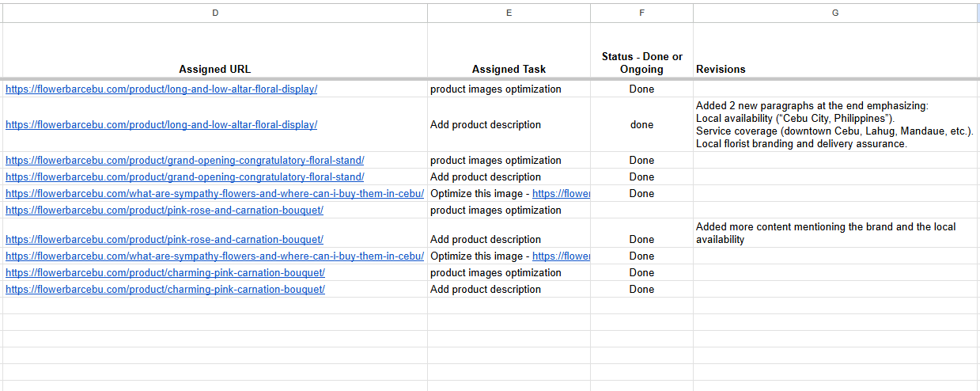Open the topmost long-and-low-altar-floral-display link
This screenshot has height=391, width=980.
pyautogui.click(x=161, y=89)
